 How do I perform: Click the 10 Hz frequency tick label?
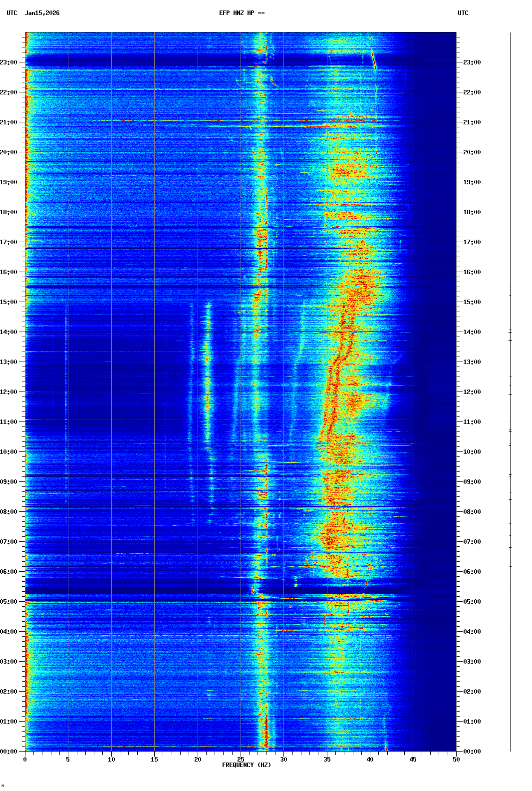[x=111, y=759]
